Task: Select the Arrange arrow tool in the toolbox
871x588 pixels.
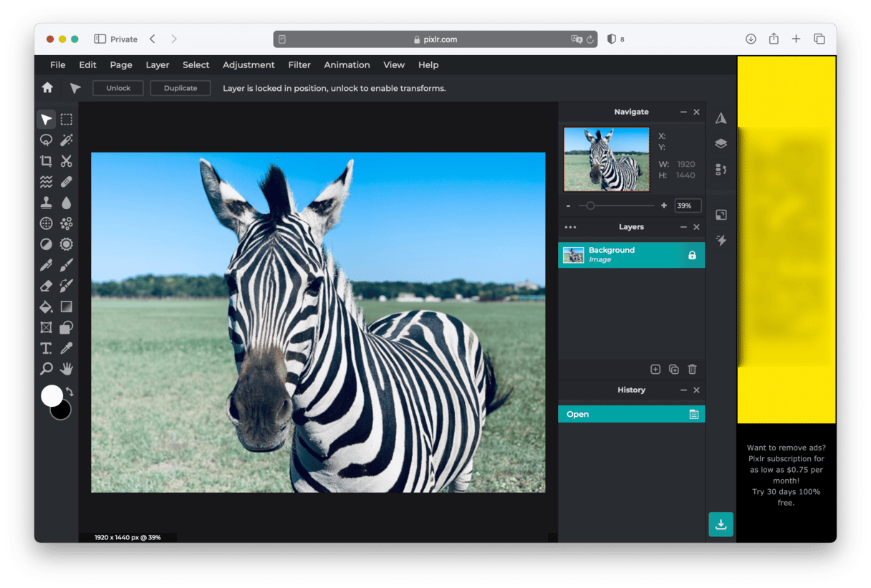Action: (46, 120)
